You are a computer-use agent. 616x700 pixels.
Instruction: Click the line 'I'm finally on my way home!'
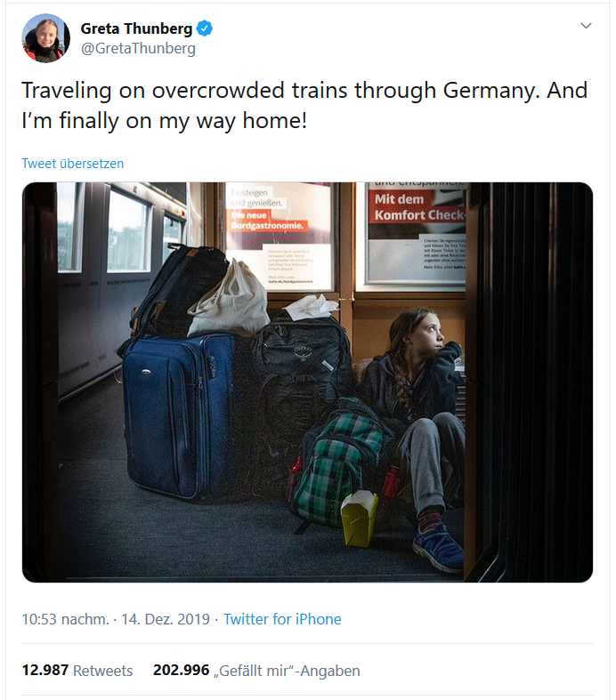pos(165,121)
